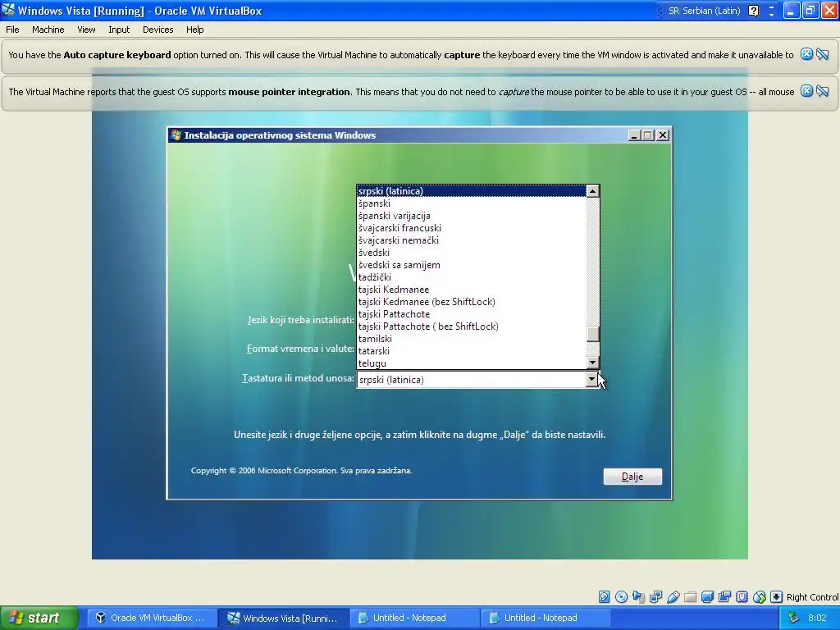
Task: Select švedski keyboard layout
Action: click(472, 253)
